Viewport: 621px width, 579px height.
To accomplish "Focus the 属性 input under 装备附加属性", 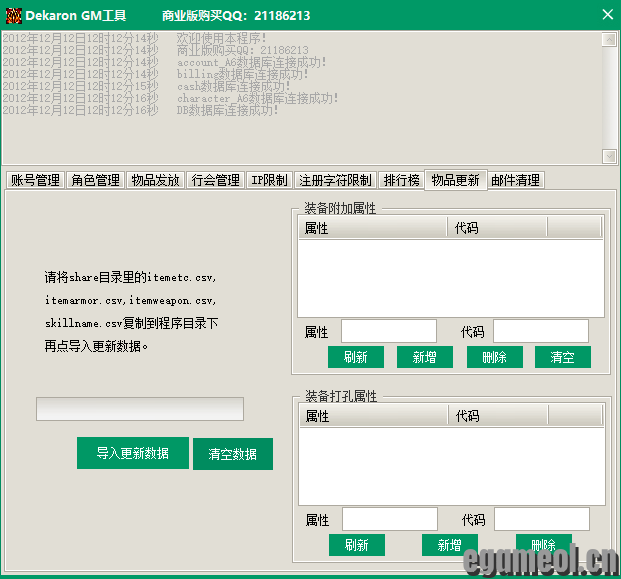I will coord(388,331).
